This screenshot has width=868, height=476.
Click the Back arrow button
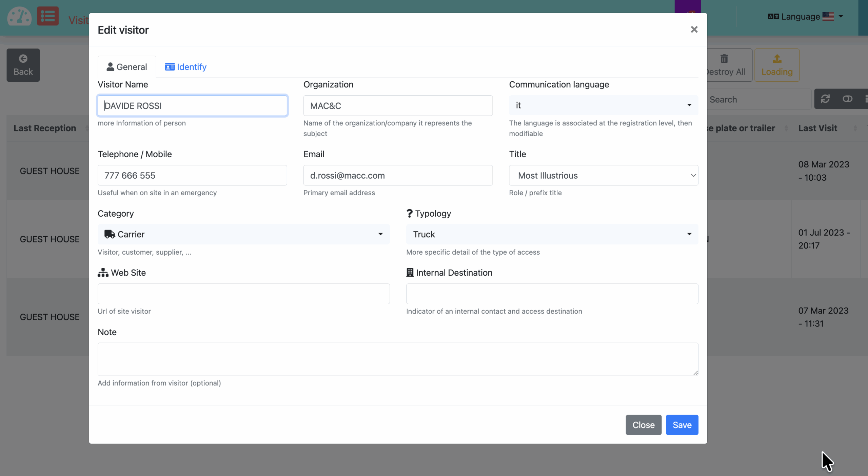23,65
